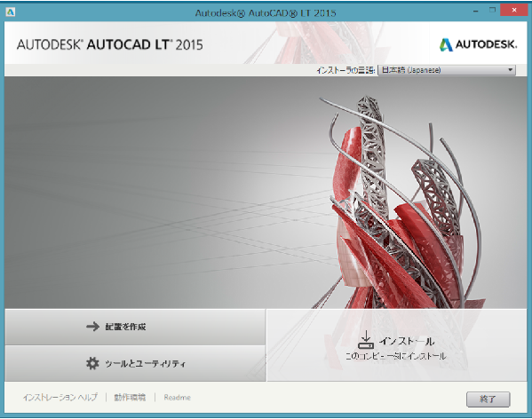Click the arrow icon beside 配置を作成
Image resolution: width=532 pixels, height=419 pixels.
[92, 327]
